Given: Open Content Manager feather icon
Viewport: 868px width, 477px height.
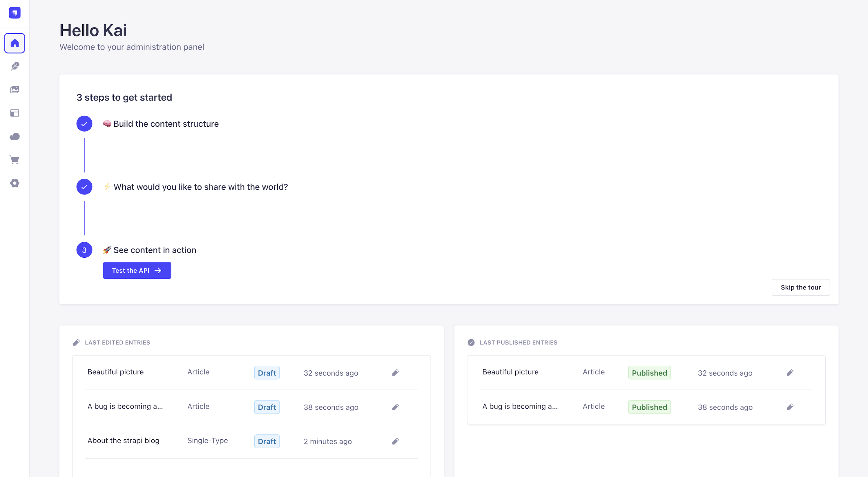Looking at the screenshot, I should point(15,66).
